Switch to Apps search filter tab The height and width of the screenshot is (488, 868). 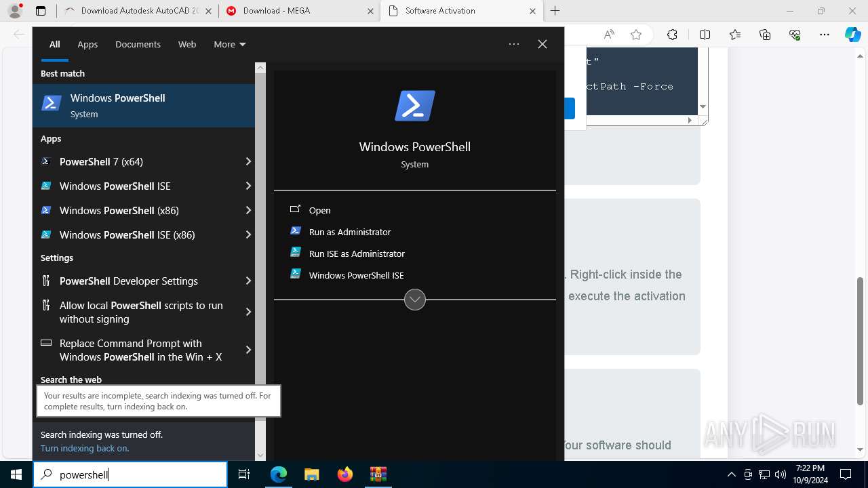(87, 44)
